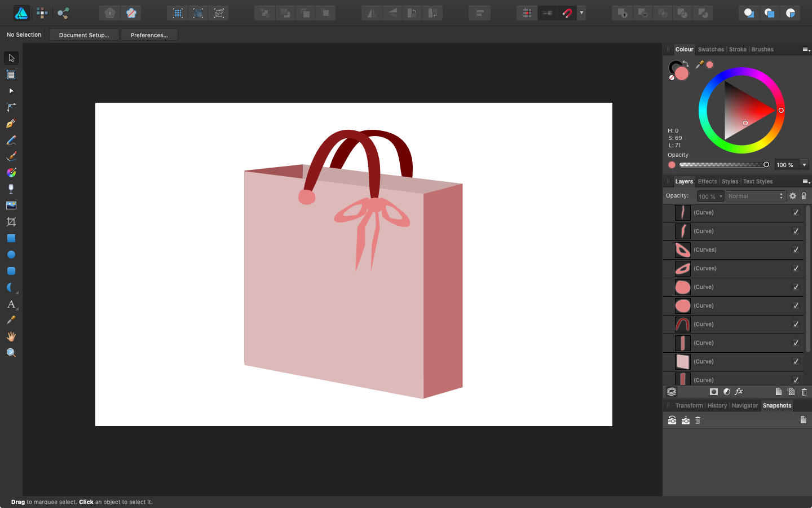Click the pink fill colour swatch circle
812x508 pixels.
682,73
